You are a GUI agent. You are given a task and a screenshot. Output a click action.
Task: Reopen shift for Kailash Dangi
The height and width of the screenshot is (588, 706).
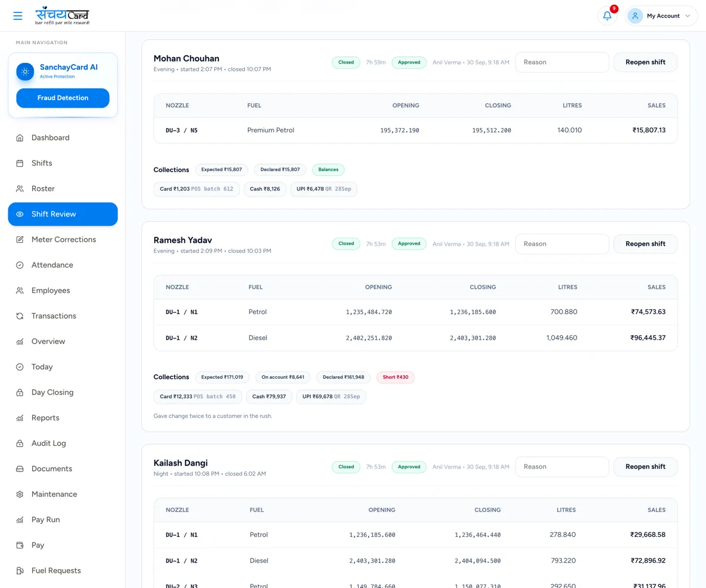tap(645, 467)
